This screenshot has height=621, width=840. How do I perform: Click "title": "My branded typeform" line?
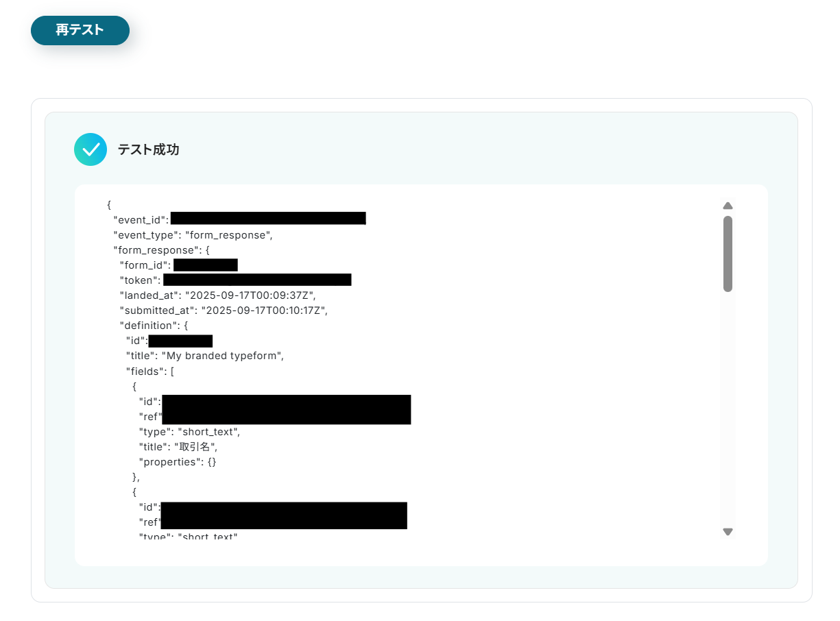(204, 356)
